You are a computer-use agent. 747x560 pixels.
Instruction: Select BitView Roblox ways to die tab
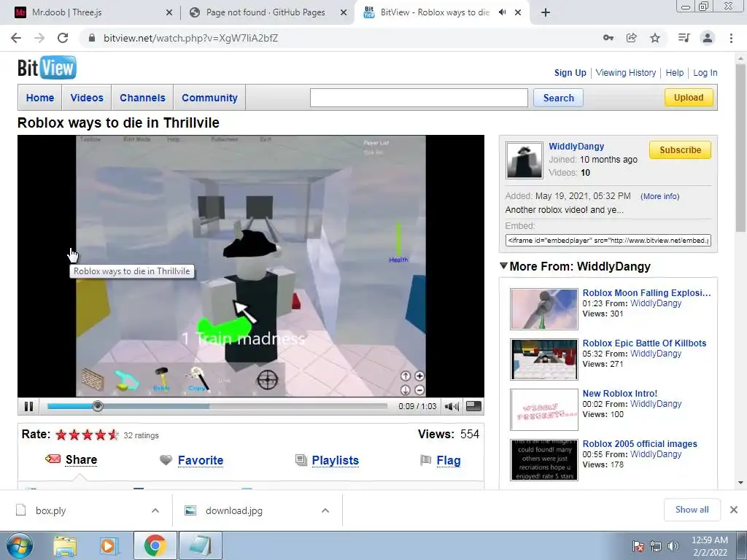435,12
